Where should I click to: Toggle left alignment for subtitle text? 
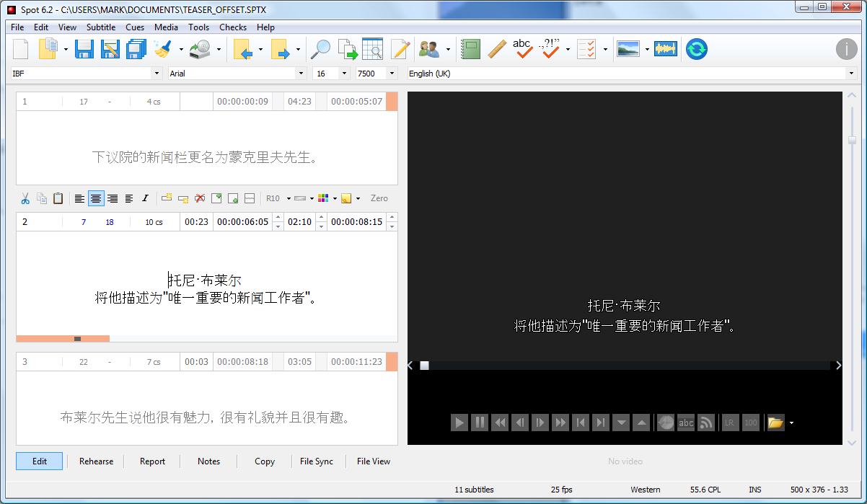click(x=79, y=198)
